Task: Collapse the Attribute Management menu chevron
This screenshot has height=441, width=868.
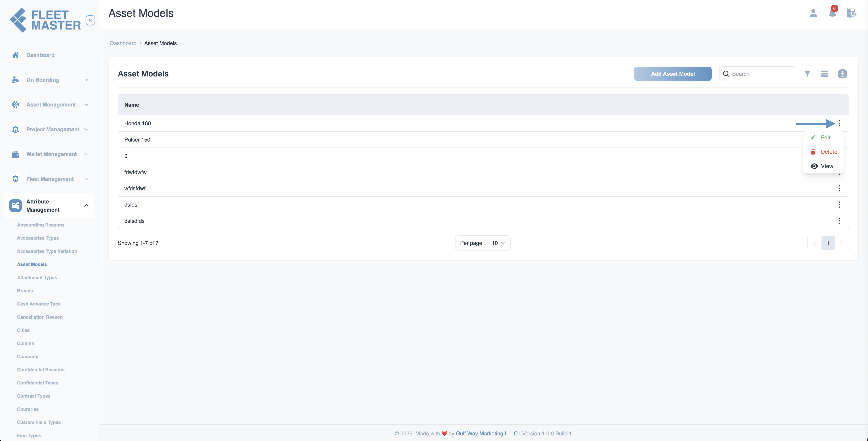Action: (86, 206)
